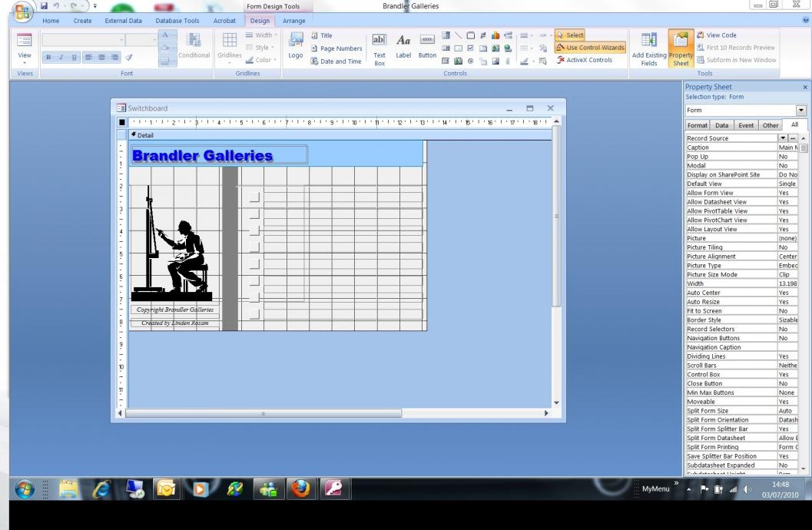Click the Format Painter brush icon

point(129,58)
